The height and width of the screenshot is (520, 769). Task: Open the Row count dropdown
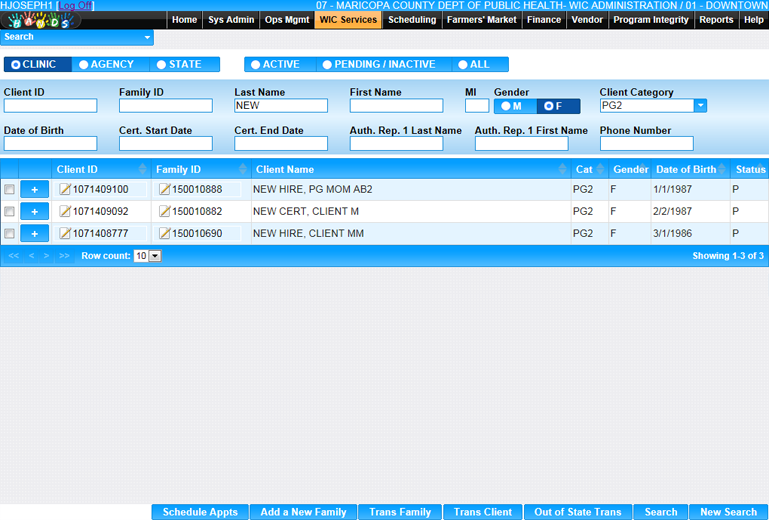[148, 256]
